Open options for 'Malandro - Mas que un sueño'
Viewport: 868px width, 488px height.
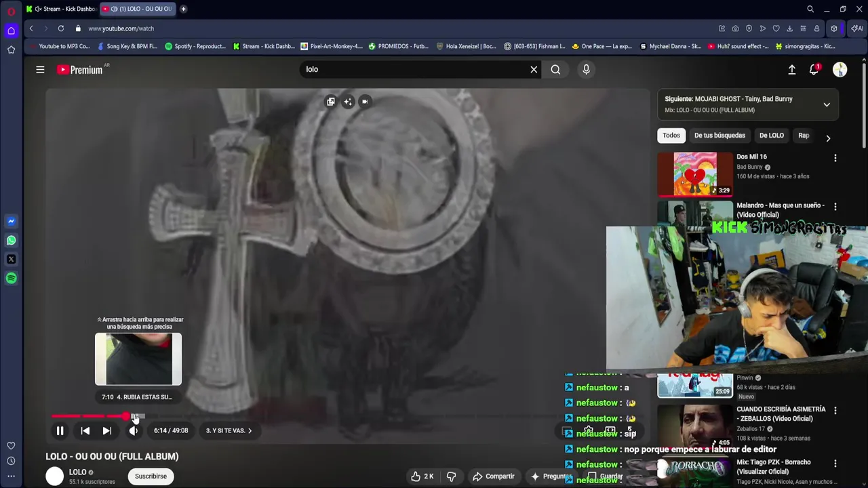(835, 207)
